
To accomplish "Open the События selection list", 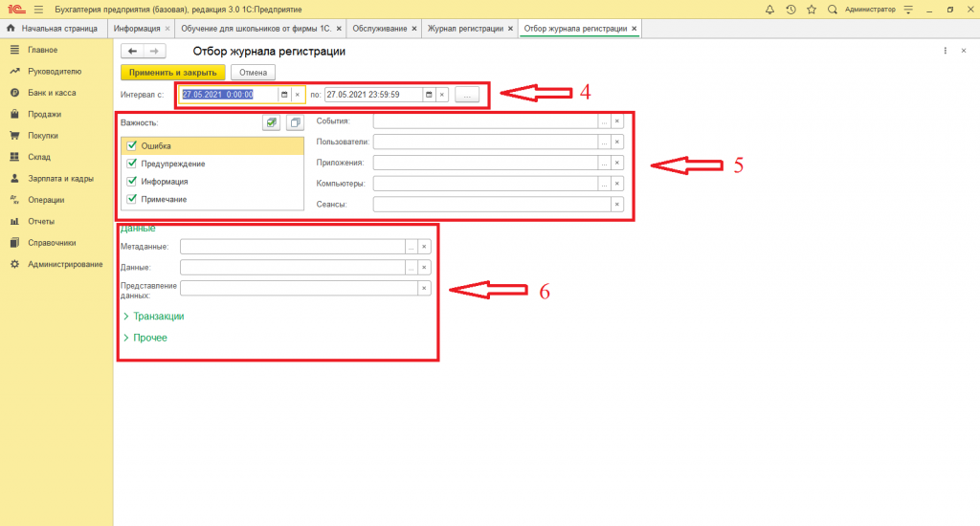I will click(x=604, y=121).
